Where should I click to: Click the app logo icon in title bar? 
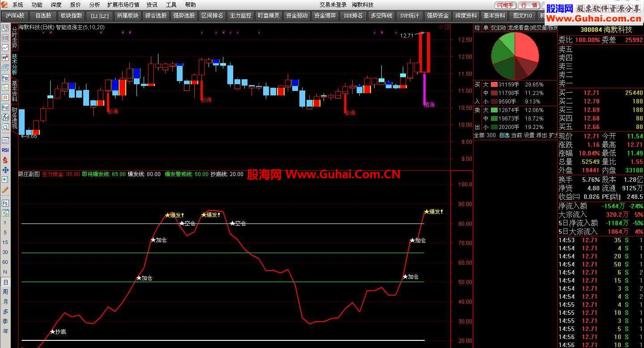coord(5,4)
